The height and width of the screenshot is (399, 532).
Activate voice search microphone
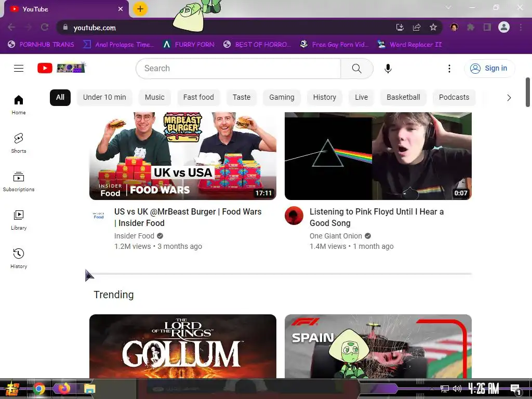pos(388,69)
